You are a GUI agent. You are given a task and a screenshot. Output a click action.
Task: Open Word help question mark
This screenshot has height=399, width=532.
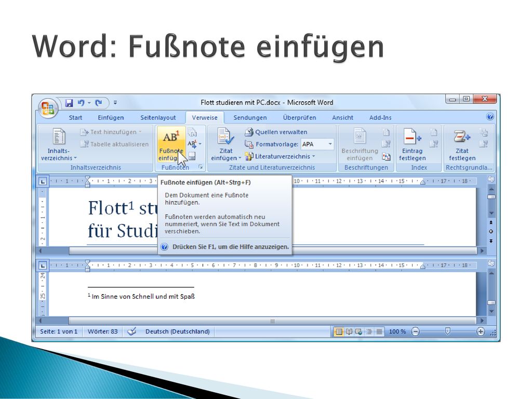[490, 117]
